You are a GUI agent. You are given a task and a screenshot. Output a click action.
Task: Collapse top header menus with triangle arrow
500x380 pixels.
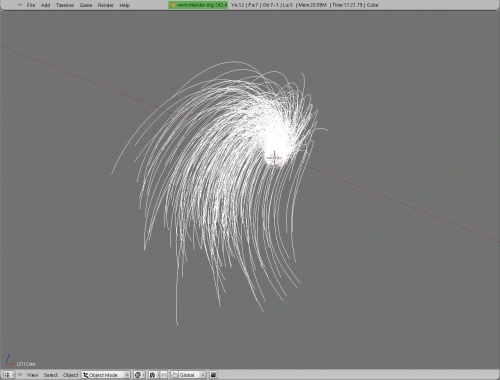pyautogui.click(x=20, y=5)
